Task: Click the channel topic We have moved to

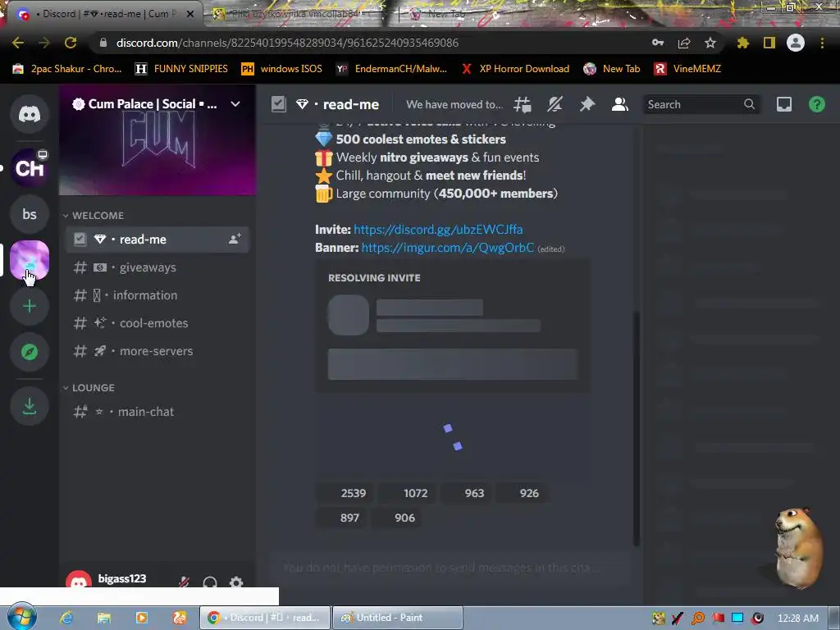Action: pyautogui.click(x=454, y=104)
